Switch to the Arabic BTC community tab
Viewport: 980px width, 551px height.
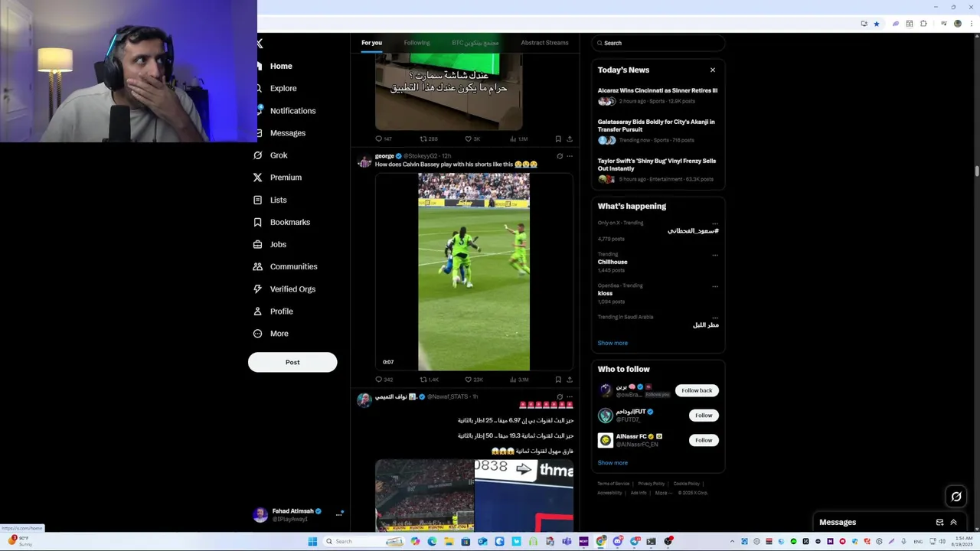[475, 43]
